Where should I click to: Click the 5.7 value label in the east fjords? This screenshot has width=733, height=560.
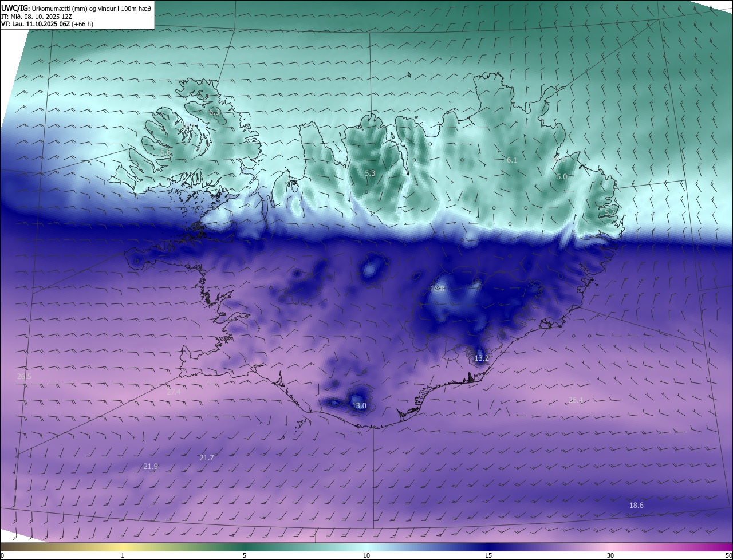(610, 212)
